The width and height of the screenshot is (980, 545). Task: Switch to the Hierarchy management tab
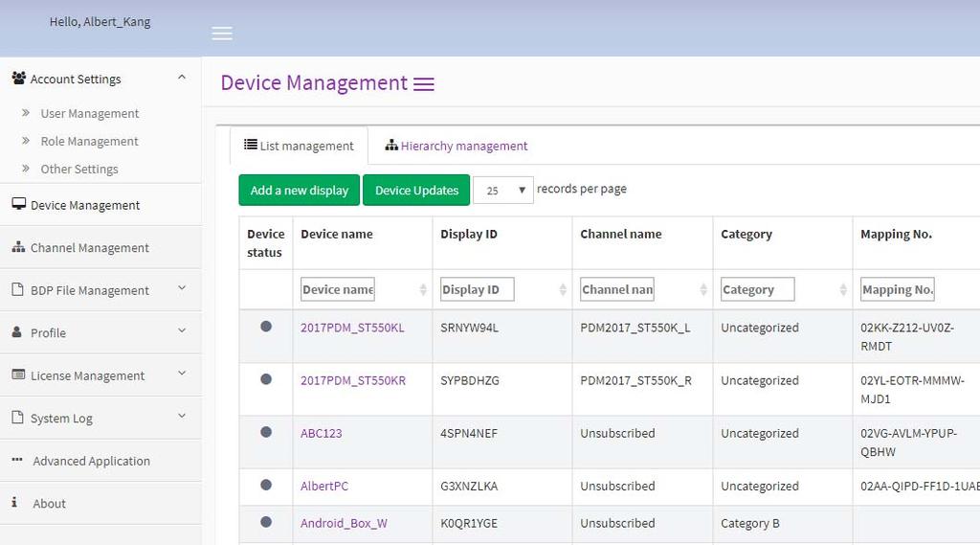(x=457, y=146)
